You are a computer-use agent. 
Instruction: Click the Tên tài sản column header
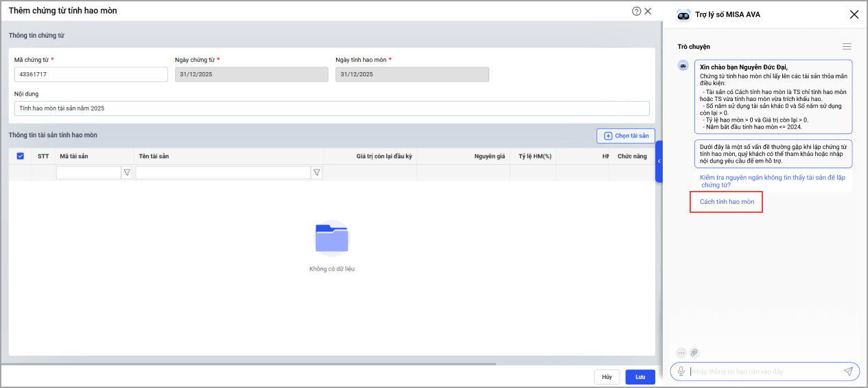coord(154,157)
